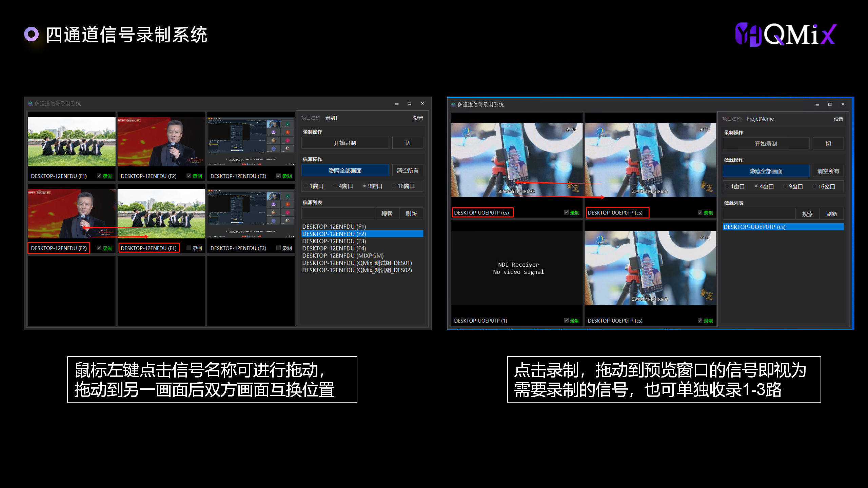868x488 pixels.
Task: Enable 录制 checkbox for second-row DESKTOP-12ENFDU (F1)
Action: coord(189,248)
